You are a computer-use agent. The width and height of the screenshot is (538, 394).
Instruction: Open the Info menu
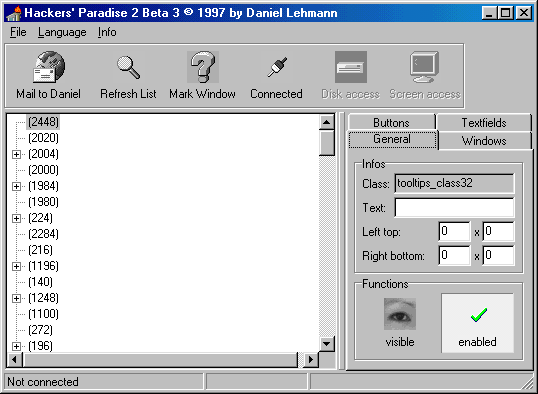[x=107, y=32]
